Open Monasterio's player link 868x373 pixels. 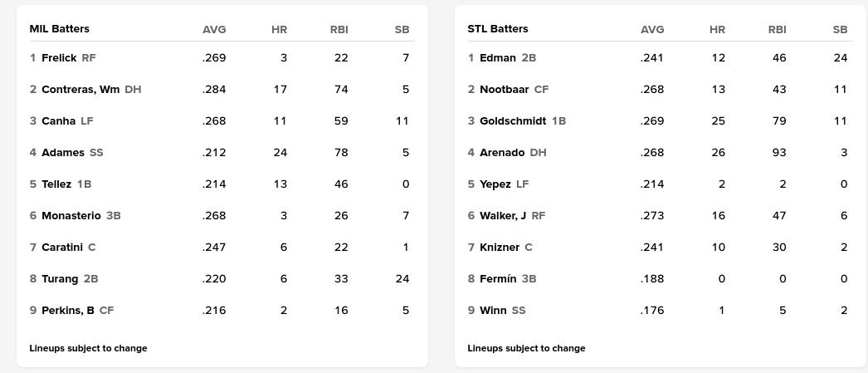pyautogui.click(x=71, y=216)
